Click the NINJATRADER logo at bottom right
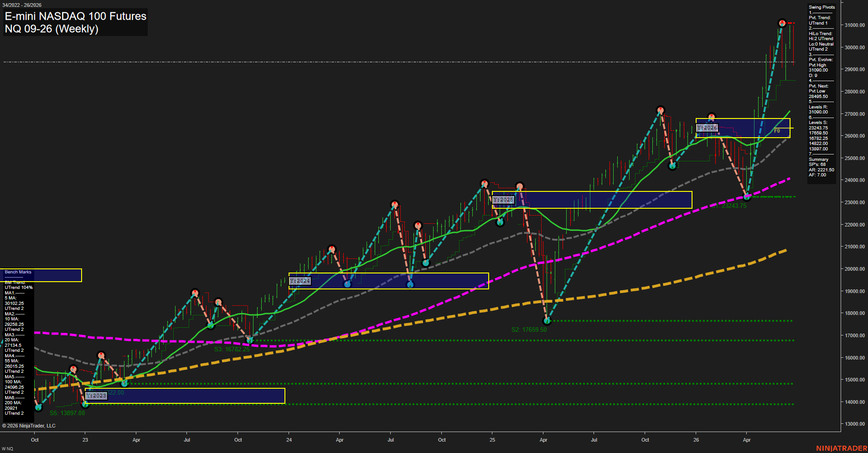 (842, 448)
